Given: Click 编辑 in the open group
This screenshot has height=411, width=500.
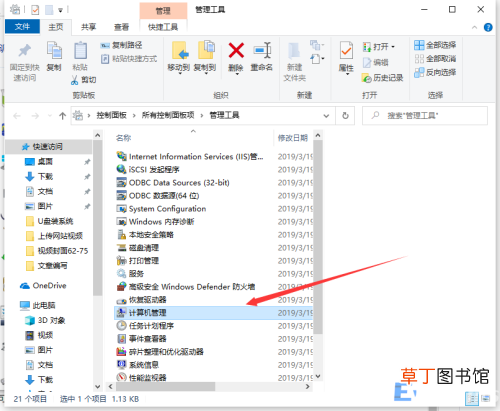Looking at the screenshot, I should (376, 62).
